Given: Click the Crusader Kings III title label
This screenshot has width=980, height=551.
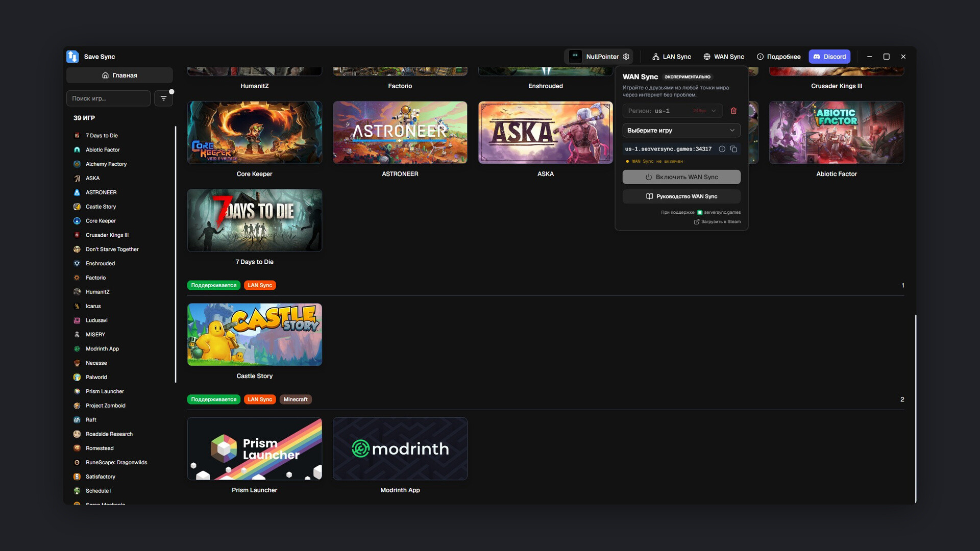Looking at the screenshot, I should [837, 86].
